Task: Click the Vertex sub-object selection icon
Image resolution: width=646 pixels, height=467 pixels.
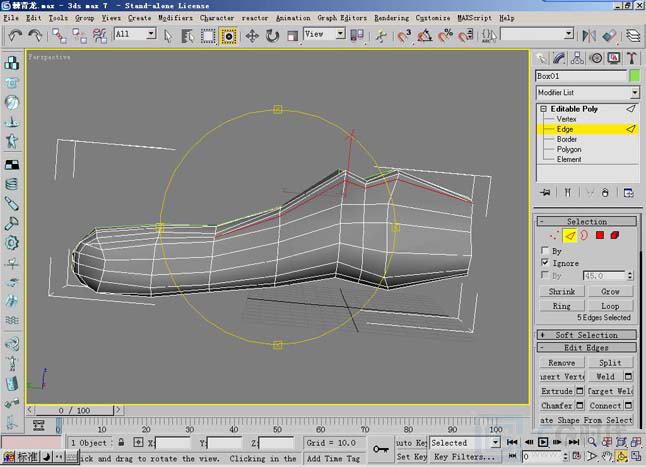Action: tap(554, 236)
